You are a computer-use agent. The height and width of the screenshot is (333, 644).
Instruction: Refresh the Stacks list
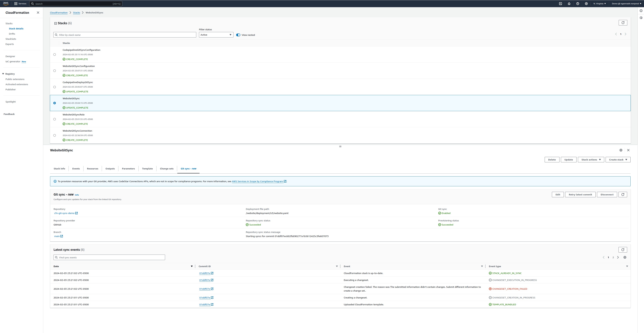[623, 23]
